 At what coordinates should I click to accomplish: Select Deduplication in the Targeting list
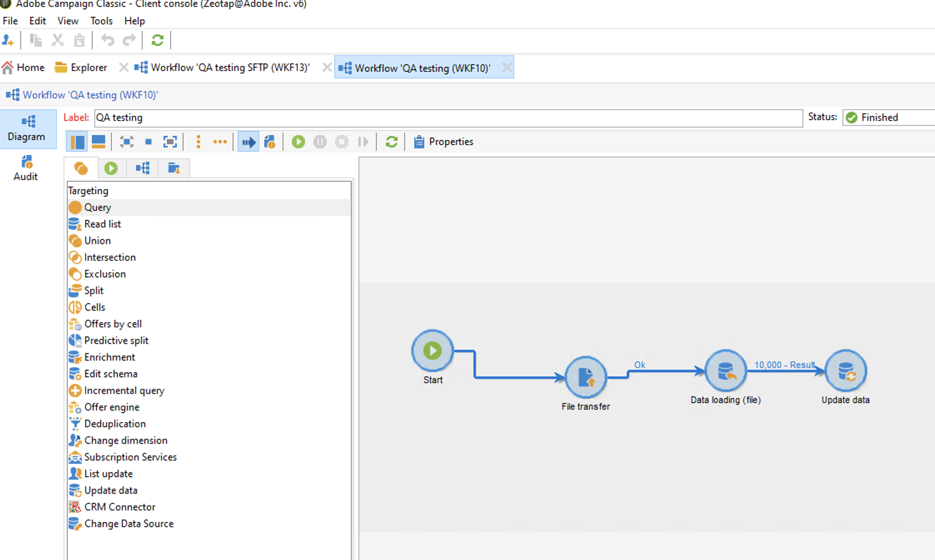pyautogui.click(x=115, y=424)
